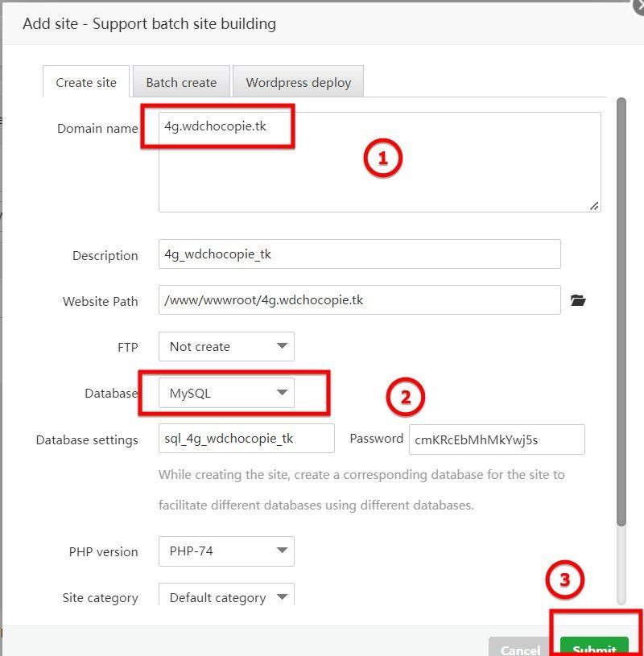Viewport: 644px width, 656px height.
Task: Click the Add site dialog title text
Action: click(149, 23)
